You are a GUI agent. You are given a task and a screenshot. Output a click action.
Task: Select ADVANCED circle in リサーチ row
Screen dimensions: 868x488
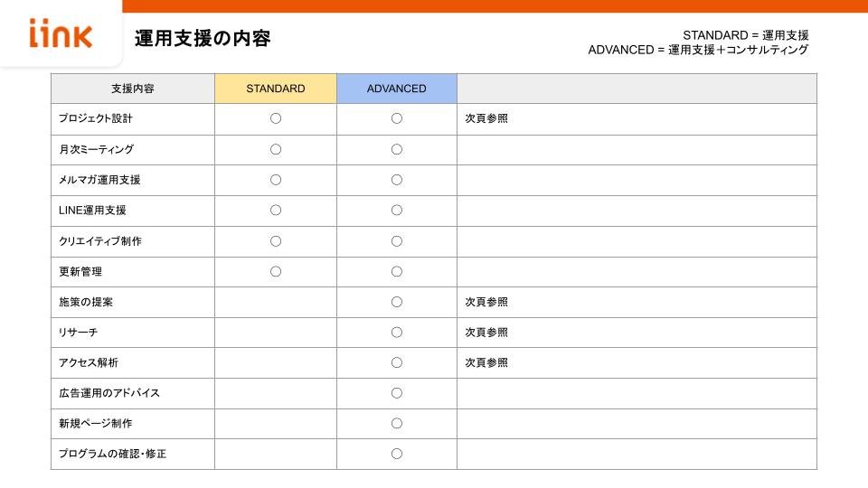397,333
